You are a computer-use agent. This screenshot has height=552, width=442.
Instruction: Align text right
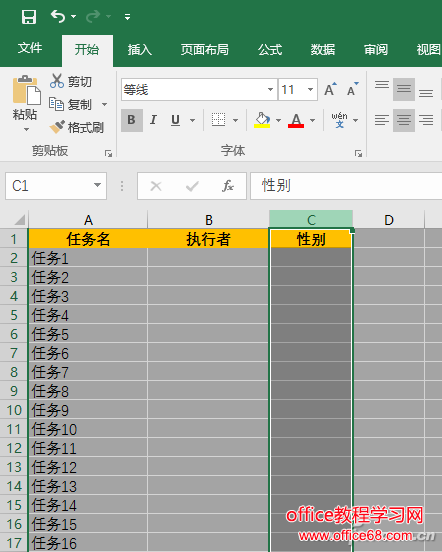[426, 120]
